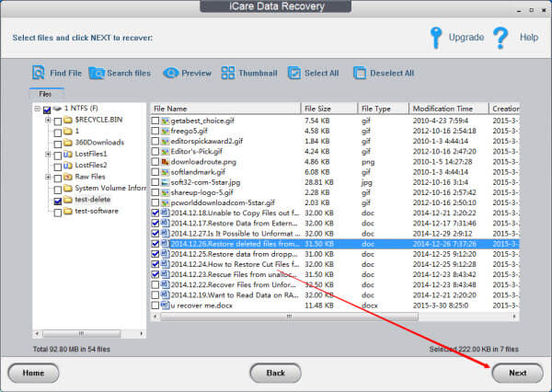Click the Preview eye icon

pos(171,73)
